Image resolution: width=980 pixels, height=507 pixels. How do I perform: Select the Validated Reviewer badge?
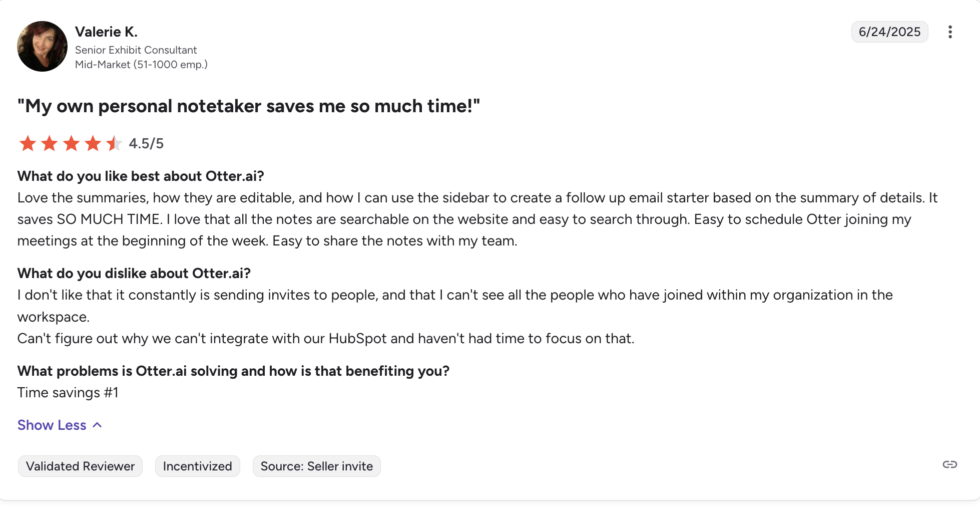point(80,466)
